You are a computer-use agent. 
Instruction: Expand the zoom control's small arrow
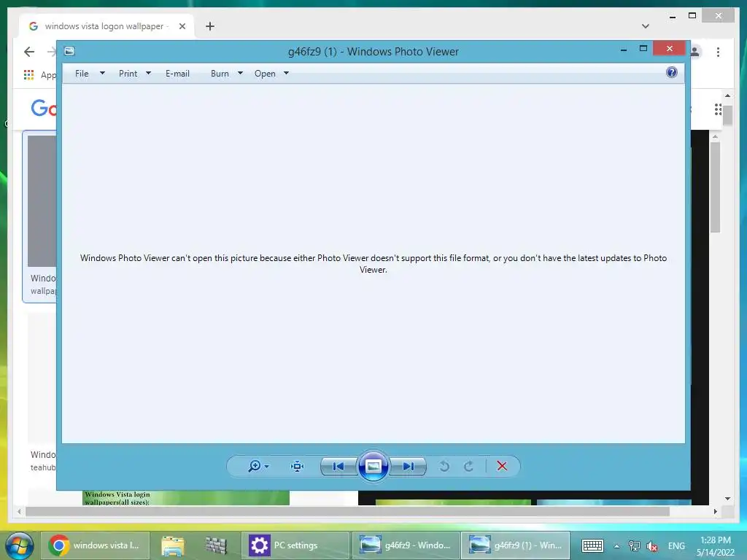(x=267, y=467)
